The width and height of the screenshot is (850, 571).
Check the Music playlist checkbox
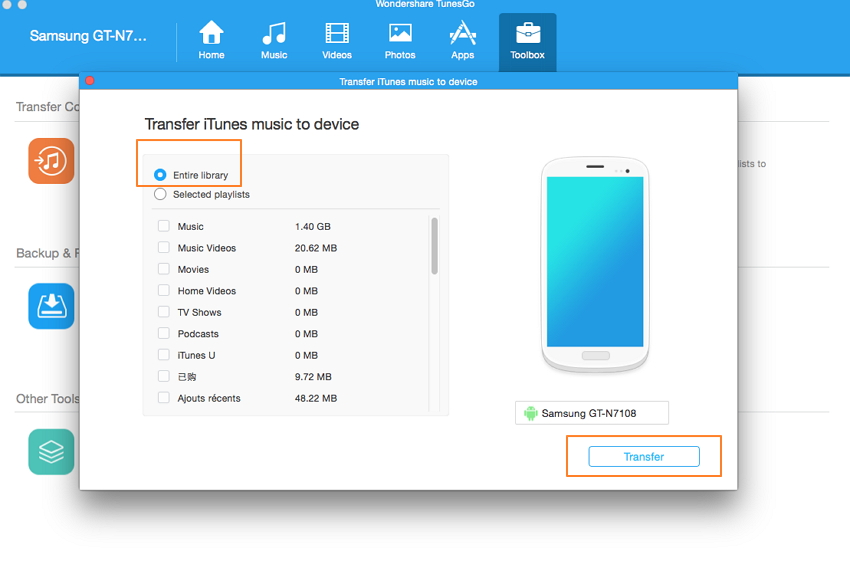click(x=163, y=227)
